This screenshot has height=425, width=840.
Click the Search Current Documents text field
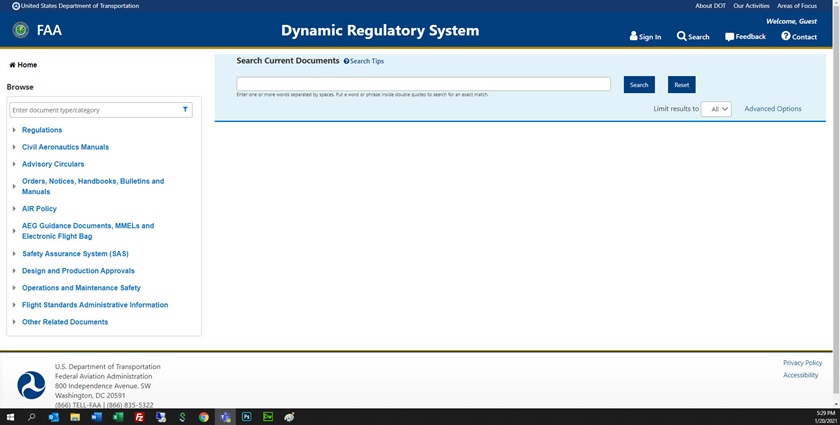[x=423, y=84]
